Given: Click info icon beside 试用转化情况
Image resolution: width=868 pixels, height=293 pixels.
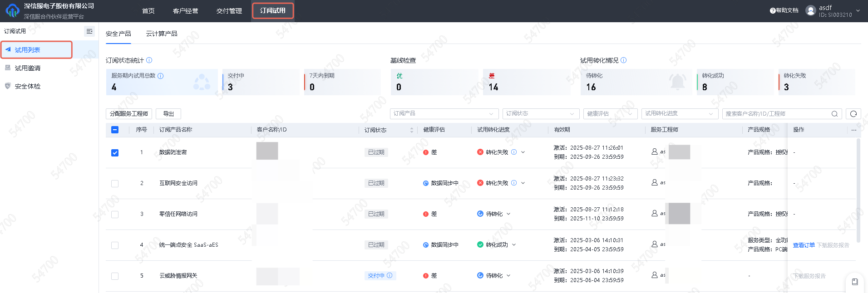Looking at the screenshot, I should tap(624, 60).
